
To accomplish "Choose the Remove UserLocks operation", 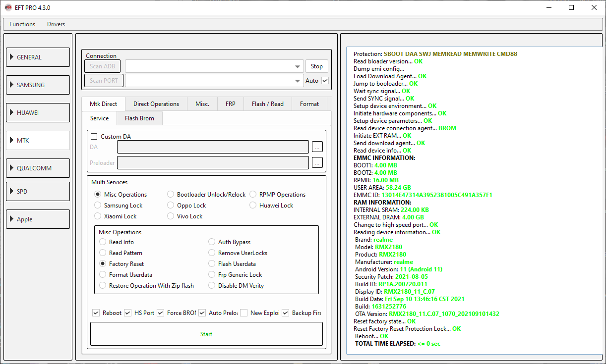I will [212, 253].
